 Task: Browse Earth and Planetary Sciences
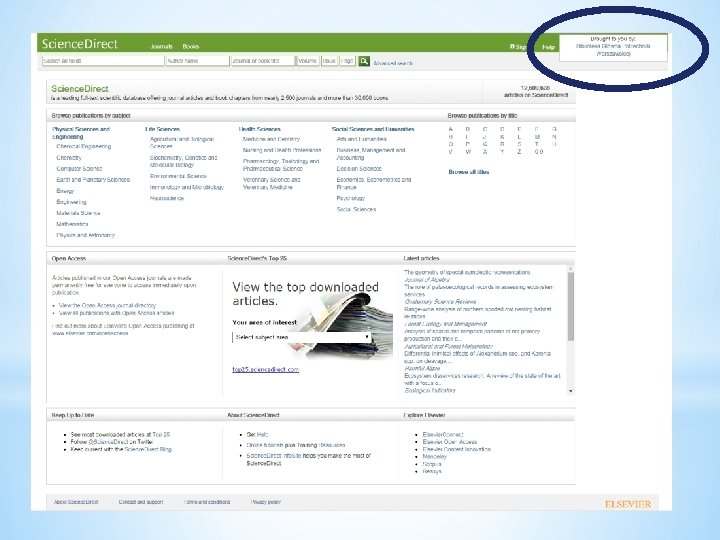click(x=93, y=180)
